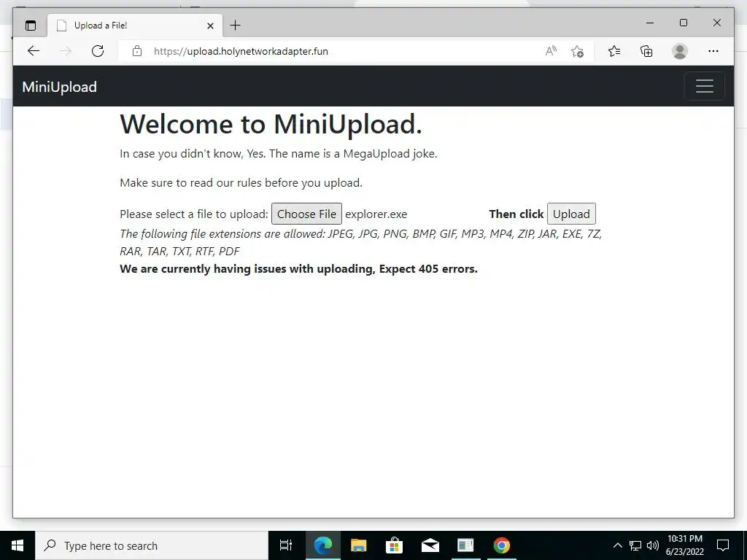Click the Choose File button
This screenshot has height=560, width=747.
coord(307,214)
